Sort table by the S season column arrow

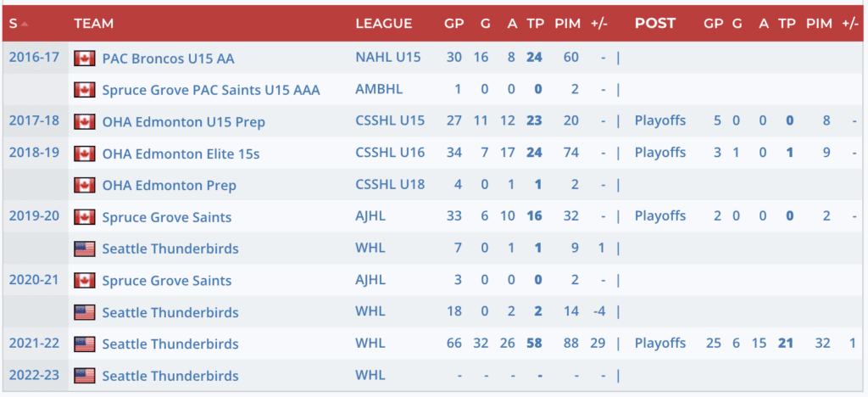click(24, 24)
